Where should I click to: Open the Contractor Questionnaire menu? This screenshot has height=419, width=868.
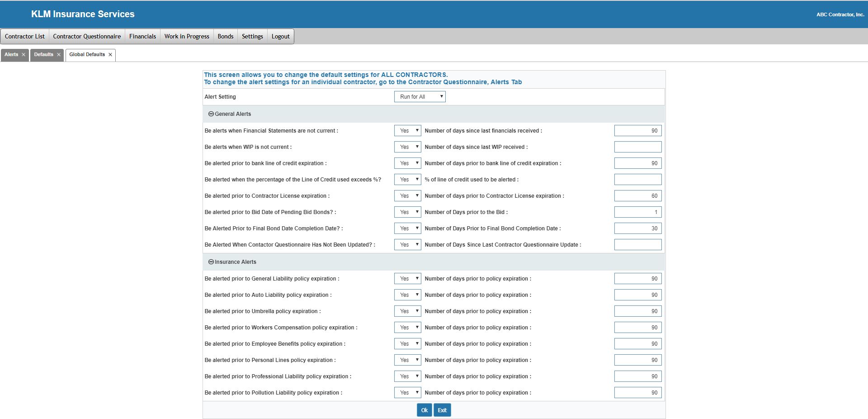click(x=87, y=37)
